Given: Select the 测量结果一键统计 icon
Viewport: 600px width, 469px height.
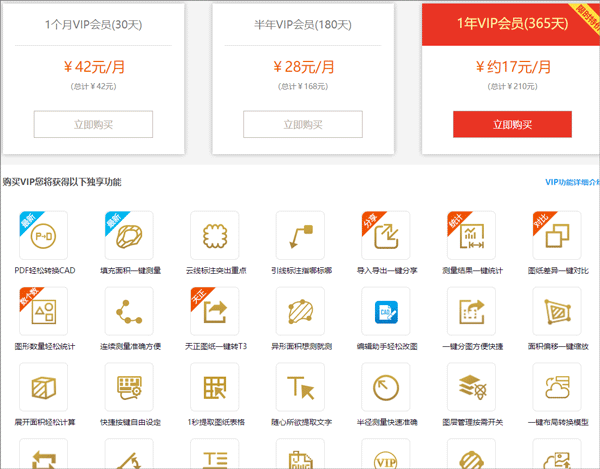Looking at the screenshot, I should [471, 235].
